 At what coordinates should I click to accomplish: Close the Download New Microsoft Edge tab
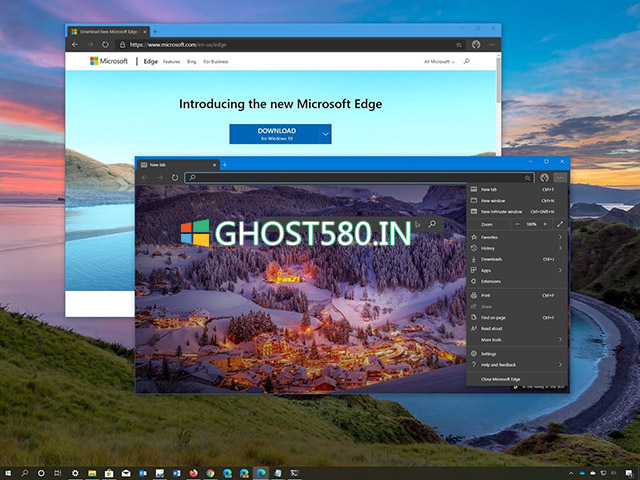pyautogui.click(x=144, y=31)
